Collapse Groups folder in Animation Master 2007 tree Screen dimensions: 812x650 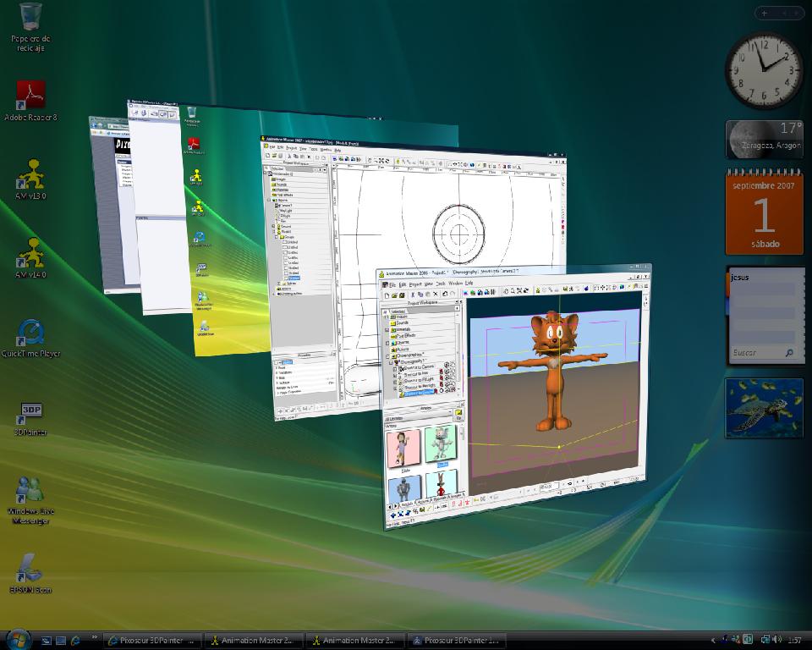[x=277, y=237]
